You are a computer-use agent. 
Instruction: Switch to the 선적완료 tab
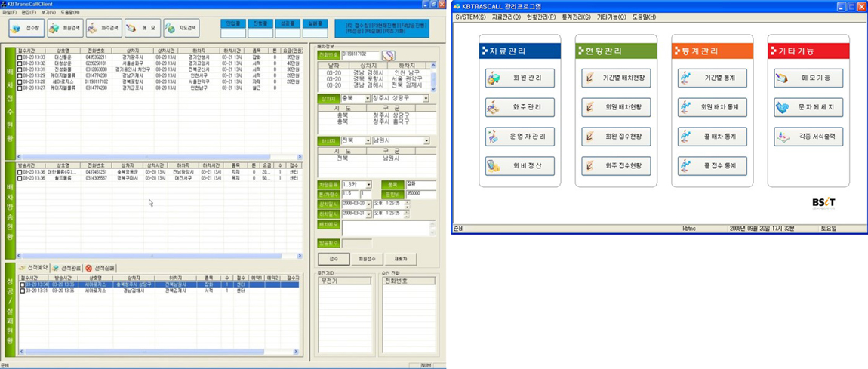point(67,268)
